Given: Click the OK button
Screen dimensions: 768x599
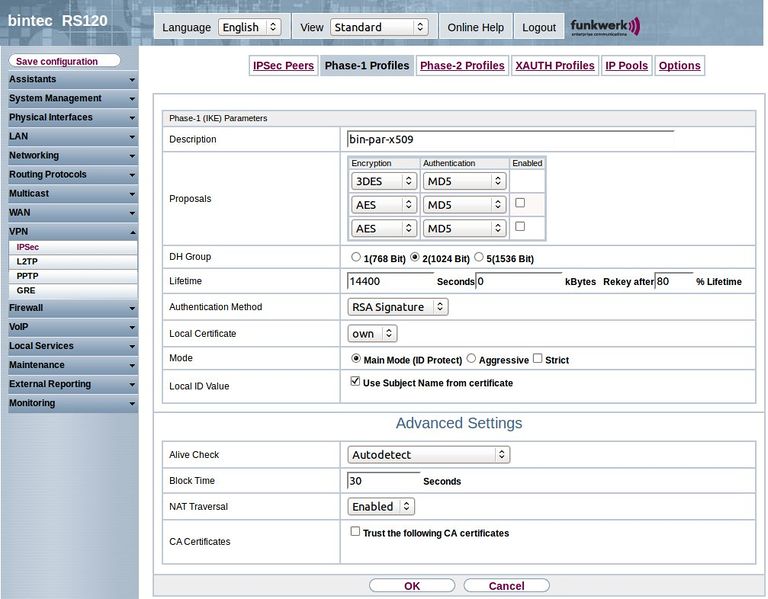Looking at the screenshot, I should point(412,586).
